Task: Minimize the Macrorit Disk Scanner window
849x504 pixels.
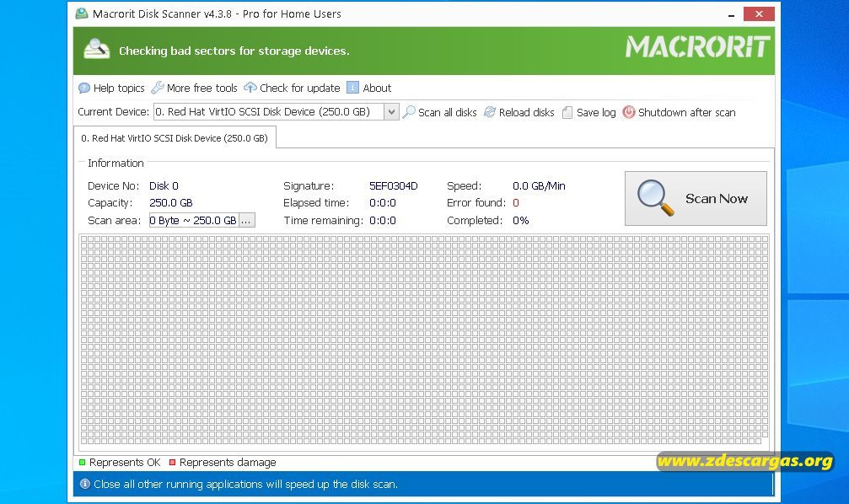Action: (x=732, y=14)
